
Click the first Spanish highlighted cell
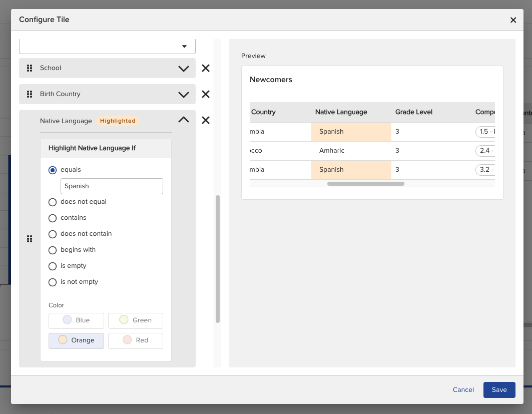click(x=351, y=132)
